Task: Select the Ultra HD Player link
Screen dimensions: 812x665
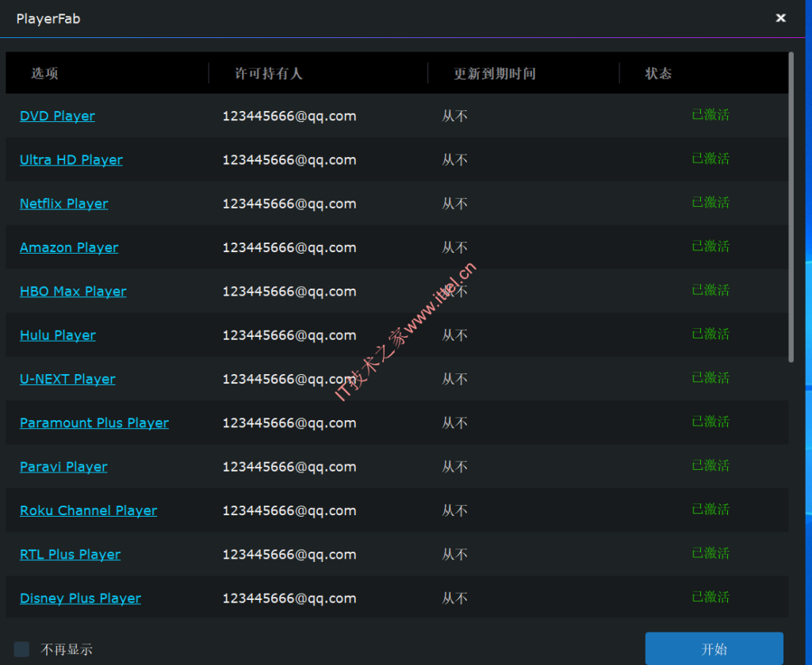Action: [71, 159]
